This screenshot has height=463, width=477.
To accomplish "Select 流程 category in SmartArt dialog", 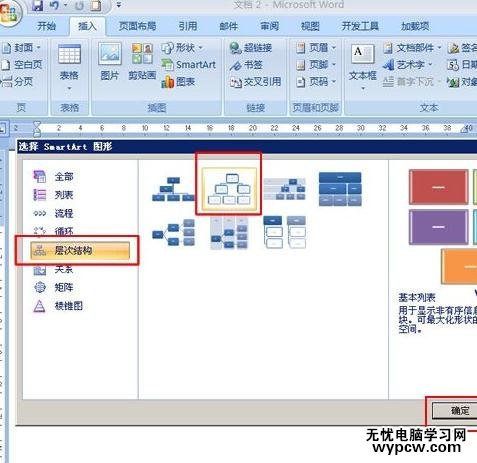I will click(53, 213).
